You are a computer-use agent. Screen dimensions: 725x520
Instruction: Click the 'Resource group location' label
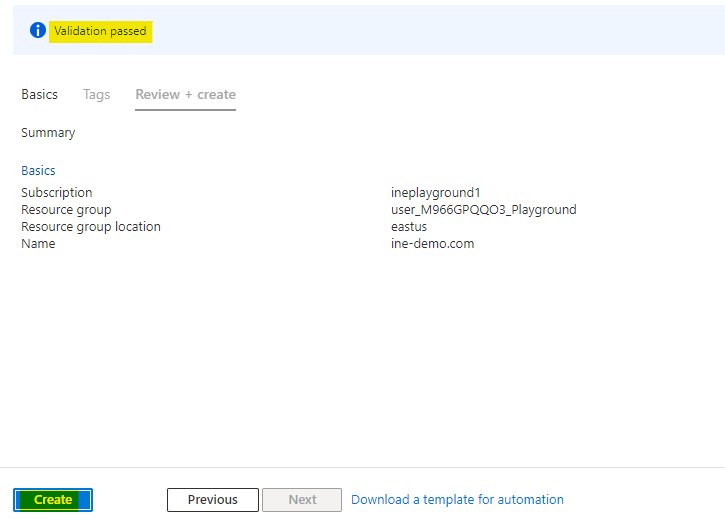(91, 226)
